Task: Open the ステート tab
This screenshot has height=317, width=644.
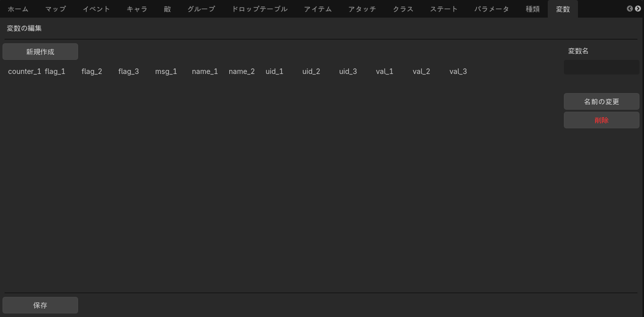Action: (444, 9)
